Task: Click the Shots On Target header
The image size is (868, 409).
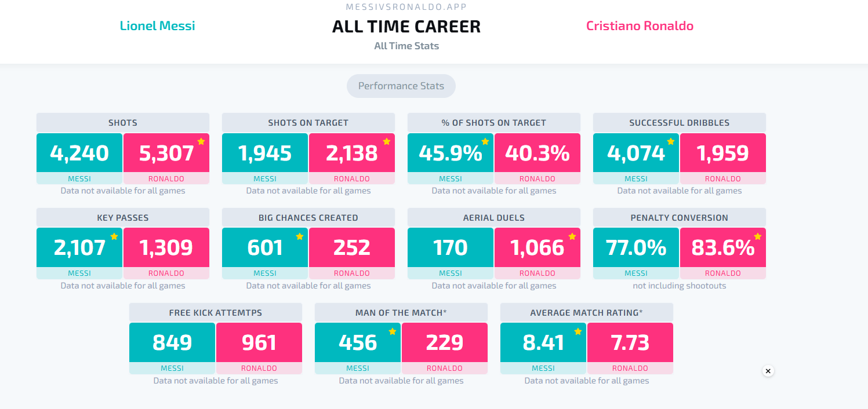Action: point(308,123)
